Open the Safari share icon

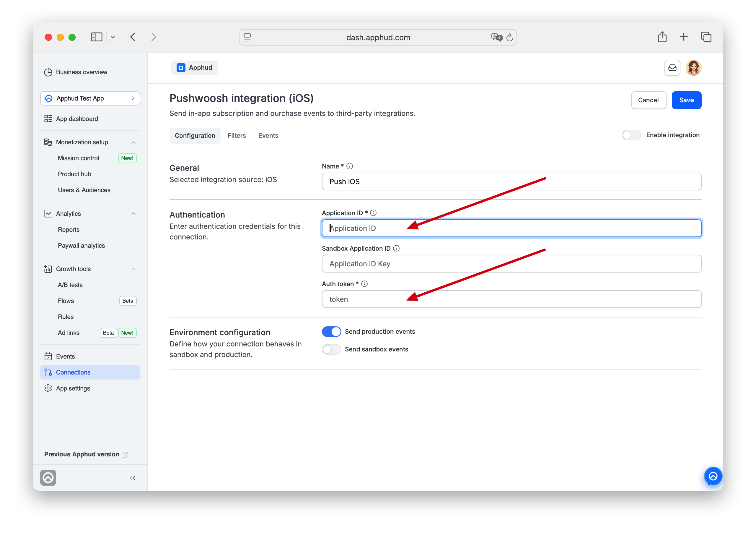click(662, 37)
